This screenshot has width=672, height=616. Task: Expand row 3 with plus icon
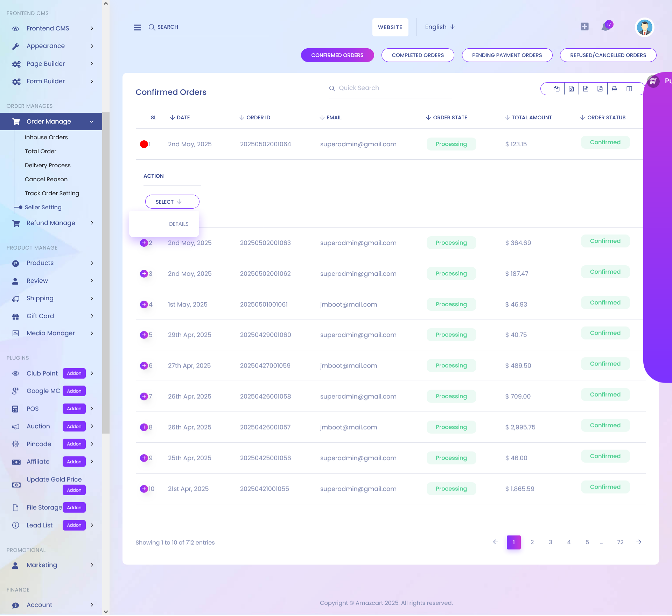point(144,274)
